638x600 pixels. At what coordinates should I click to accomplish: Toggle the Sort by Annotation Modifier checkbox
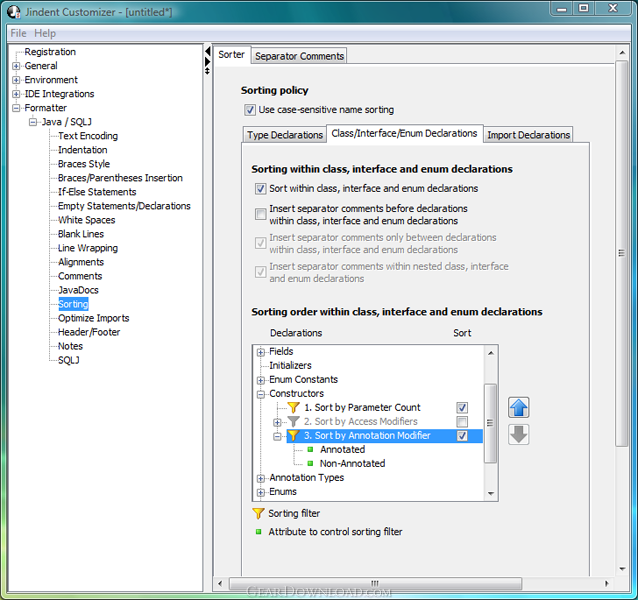coord(462,436)
